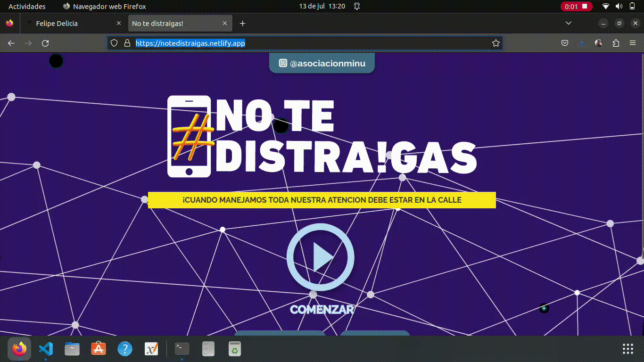Screen dimensions: 644x362
Task: Open the Terminal from the dock
Action: click(182, 349)
